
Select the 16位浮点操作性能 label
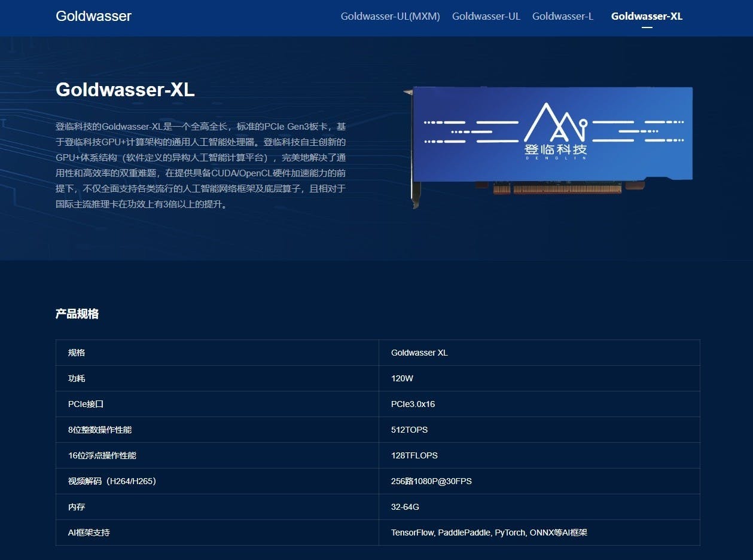point(102,455)
